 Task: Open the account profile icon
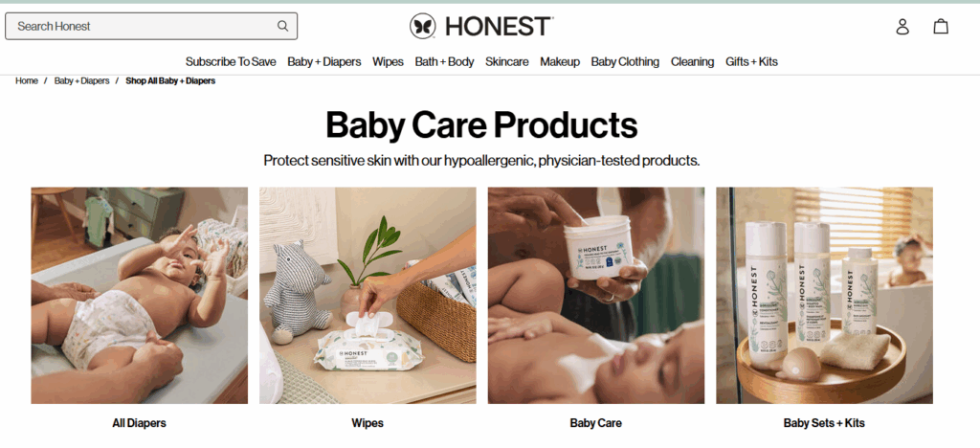(902, 26)
